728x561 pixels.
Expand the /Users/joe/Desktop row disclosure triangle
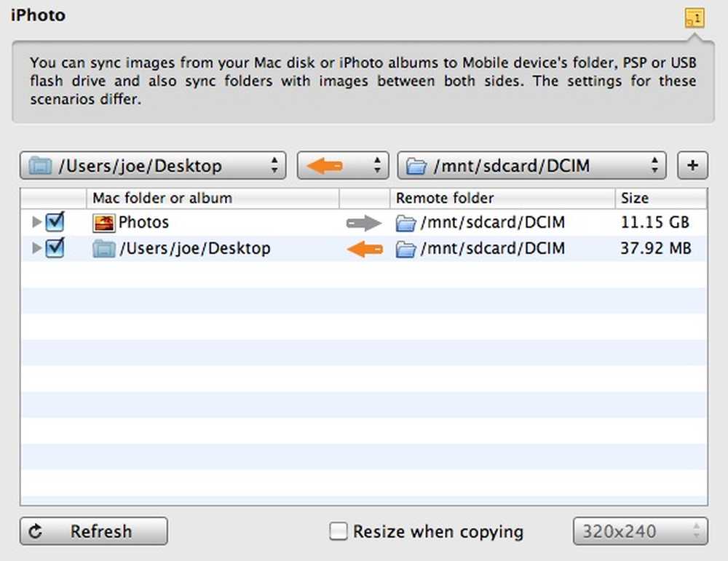[36, 248]
